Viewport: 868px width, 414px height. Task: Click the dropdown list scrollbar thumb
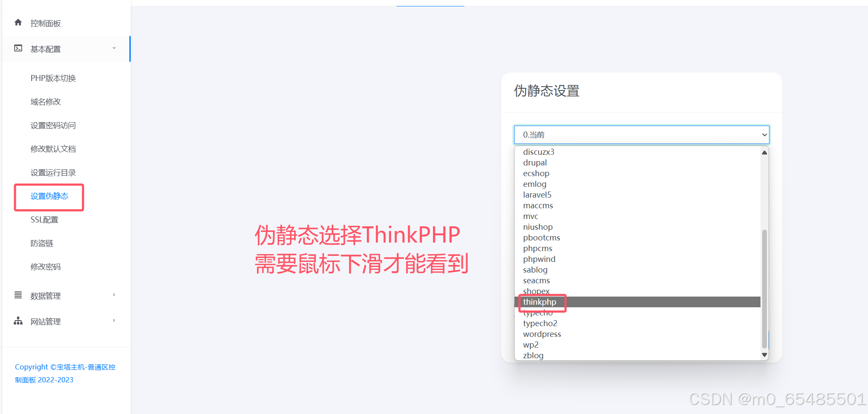click(764, 289)
